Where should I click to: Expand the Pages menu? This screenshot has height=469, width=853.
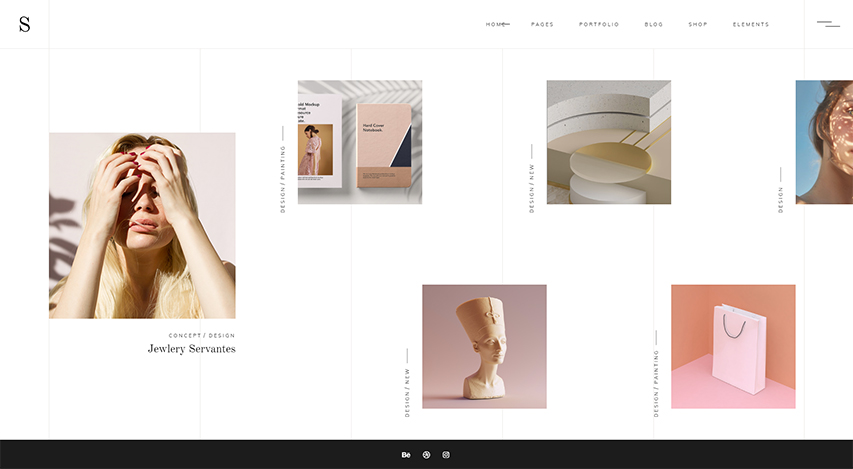pyautogui.click(x=542, y=24)
